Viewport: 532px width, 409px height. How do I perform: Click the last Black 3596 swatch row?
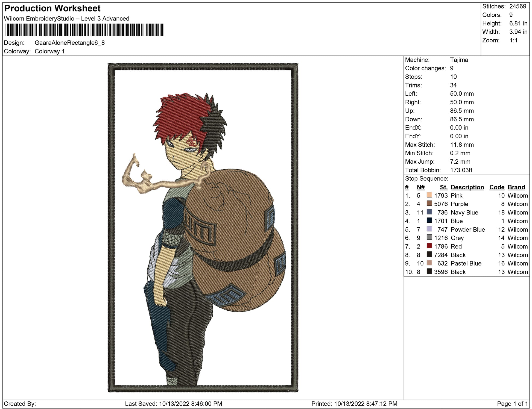(x=429, y=271)
